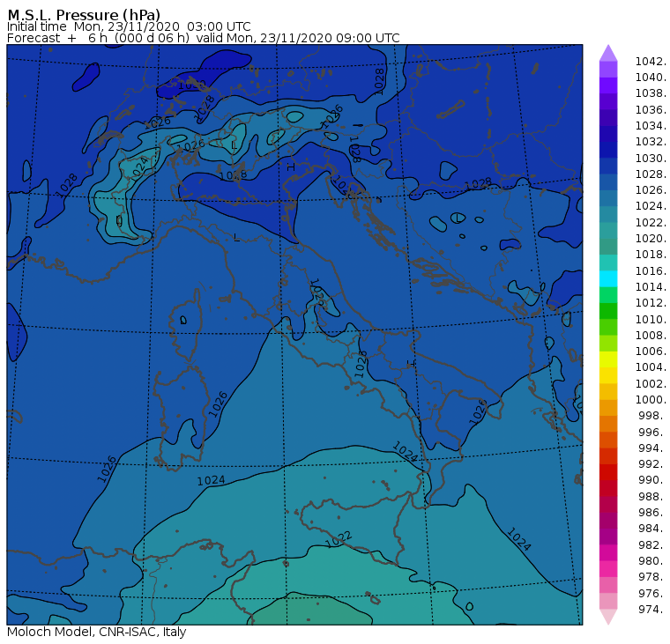Screen dimensions: 670x644
Task: Click the 'Moloch Model, CNR-ISAC, Italy' credit text
Action: click(97, 632)
